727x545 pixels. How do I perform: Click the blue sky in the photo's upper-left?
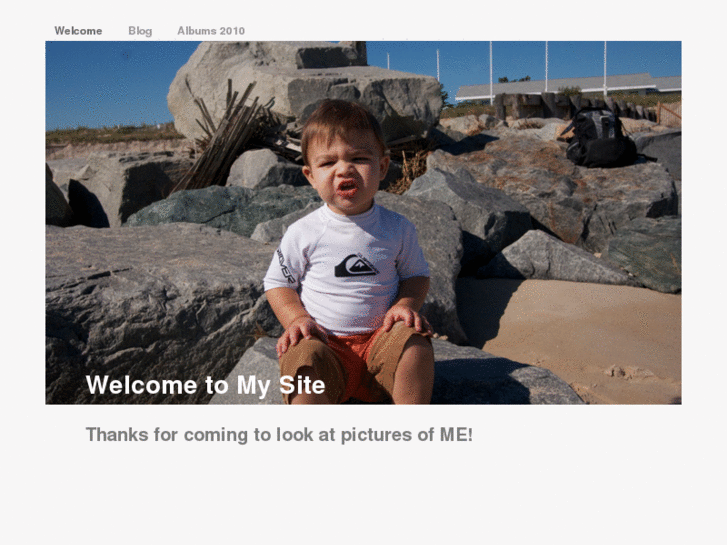click(x=100, y=80)
